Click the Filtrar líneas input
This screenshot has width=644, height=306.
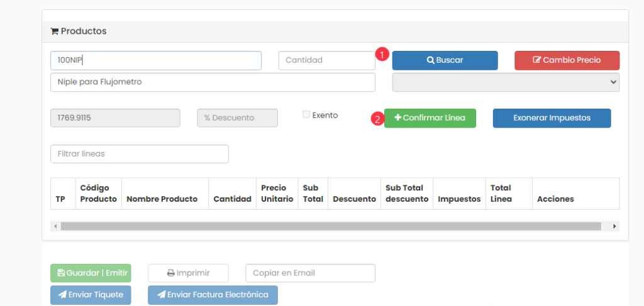pyautogui.click(x=139, y=154)
